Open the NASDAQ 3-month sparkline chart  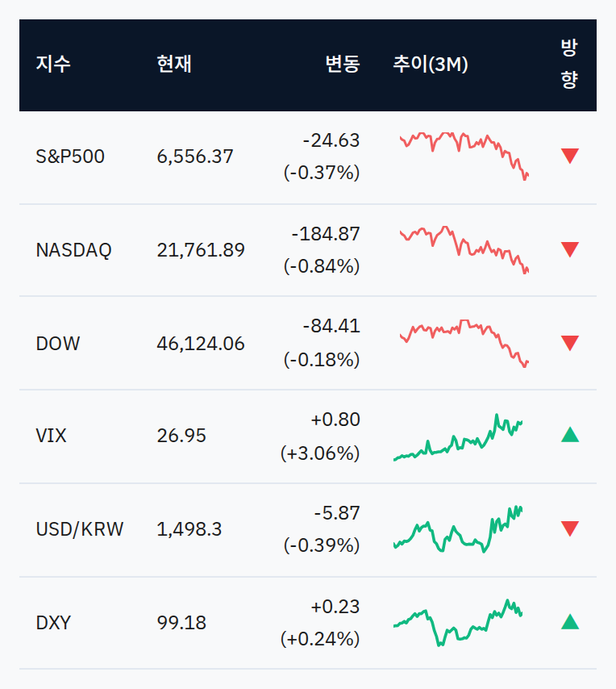pos(464,249)
